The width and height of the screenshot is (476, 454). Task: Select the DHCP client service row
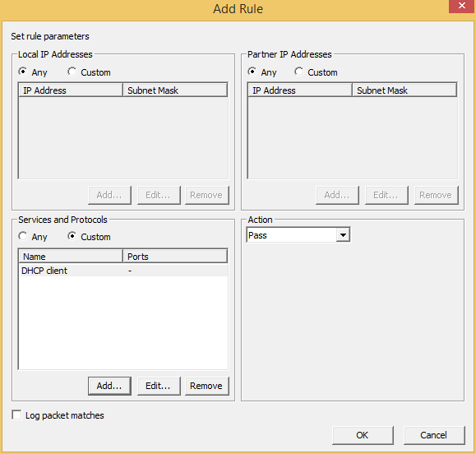tap(123, 271)
